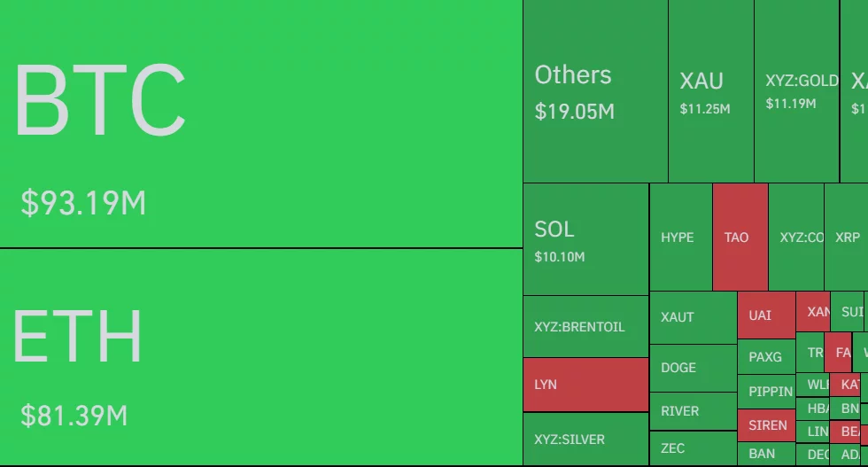Select the red SIREN tile
Image resolution: width=868 pixels, height=467 pixels.
coord(765,425)
